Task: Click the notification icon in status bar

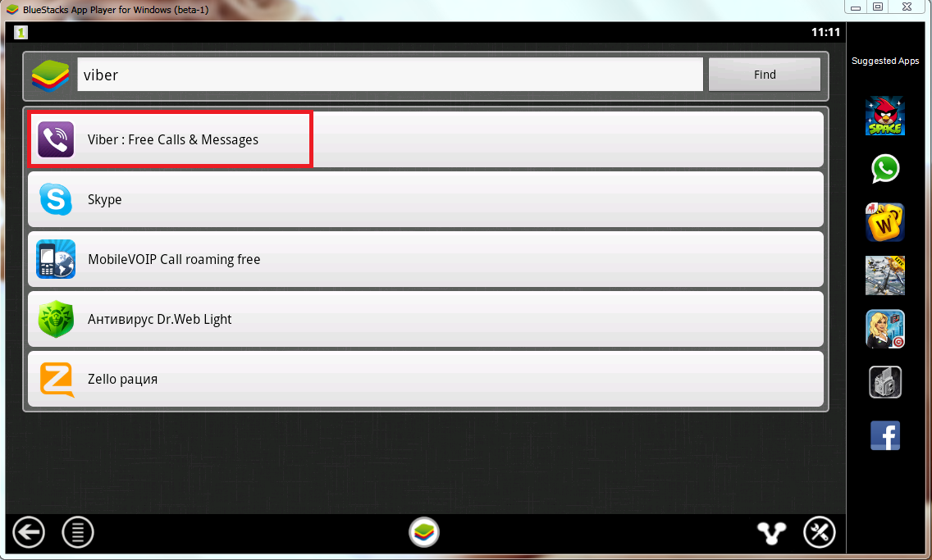Action: coord(21,33)
